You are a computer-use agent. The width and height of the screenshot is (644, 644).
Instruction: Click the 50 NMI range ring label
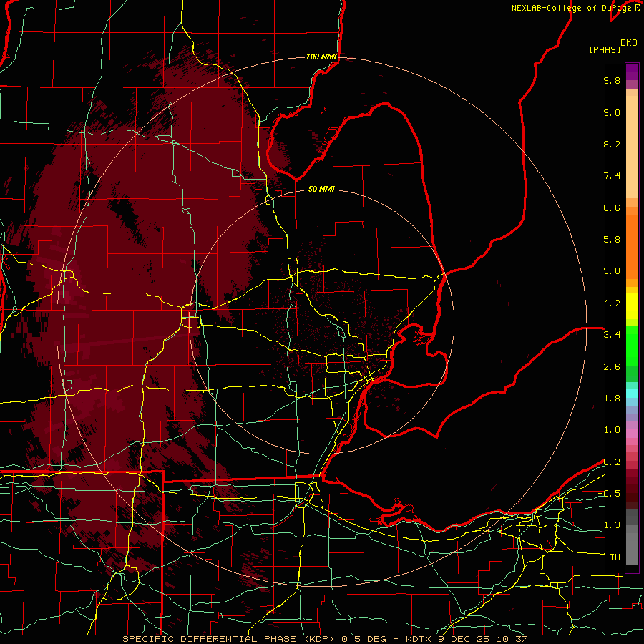[x=321, y=189]
